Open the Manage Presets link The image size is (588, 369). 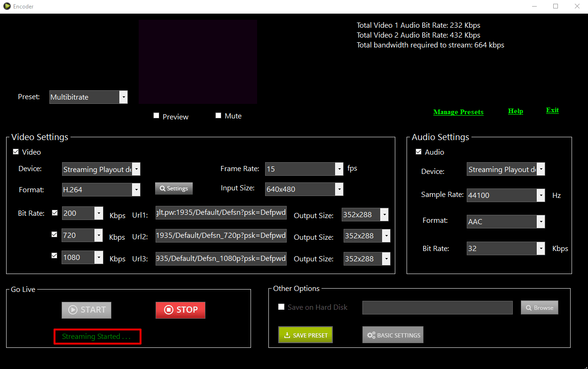[458, 112]
